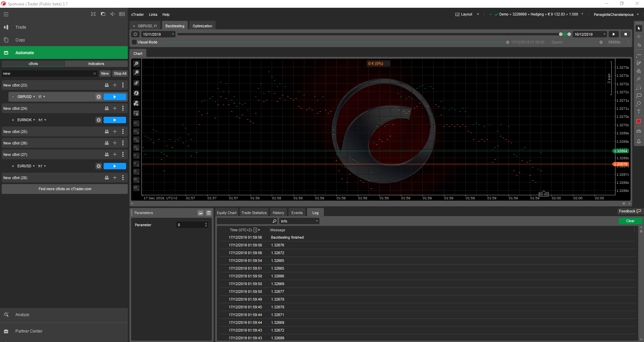644x342 pixels.
Task: Select the m15 timeframe button
Action: (x=136, y=140)
